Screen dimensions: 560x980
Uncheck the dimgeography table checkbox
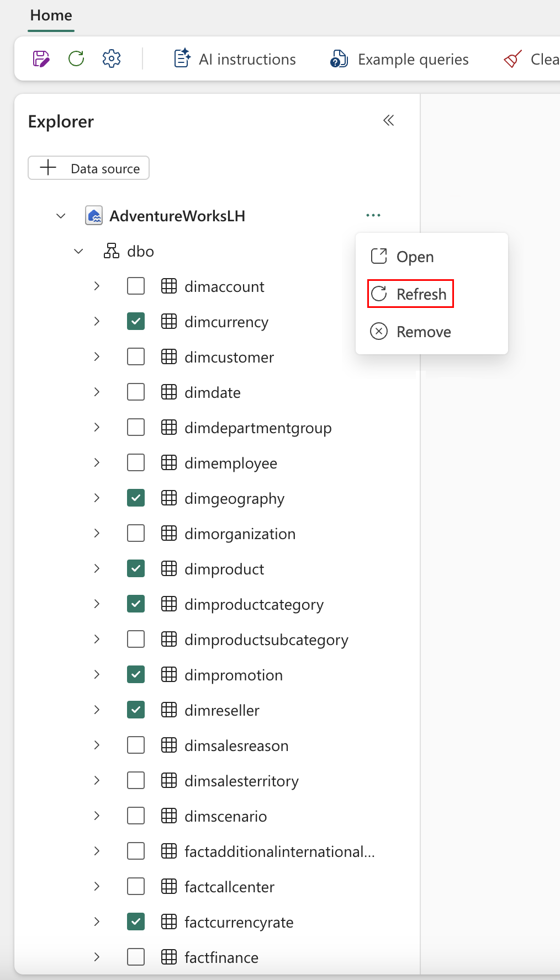[x=136, y=498]
